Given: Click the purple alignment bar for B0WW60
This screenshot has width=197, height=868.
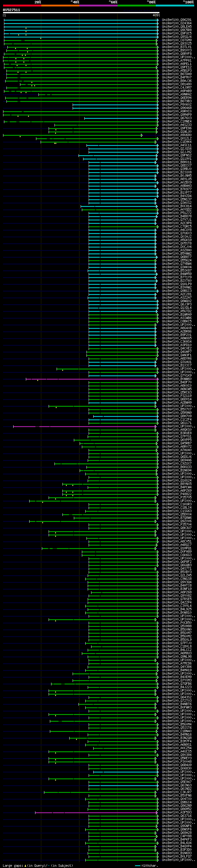Looking at the screenshot, I should click(x=92, y=379).
